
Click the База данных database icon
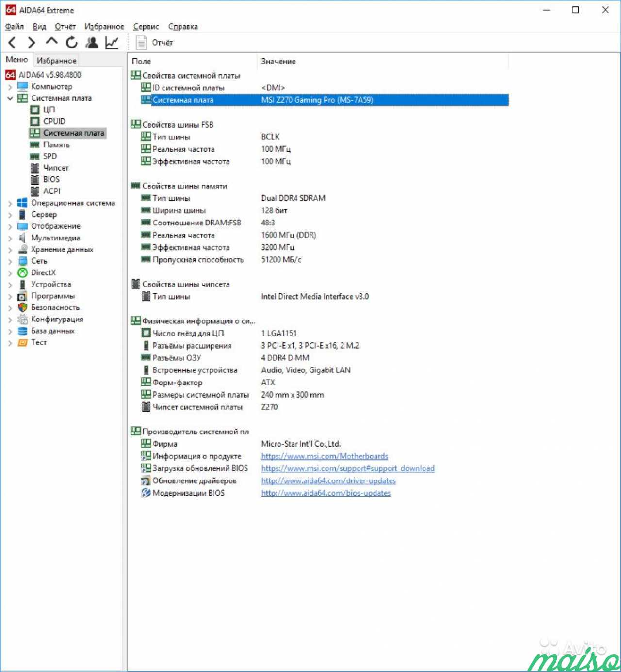click(23, 331)
